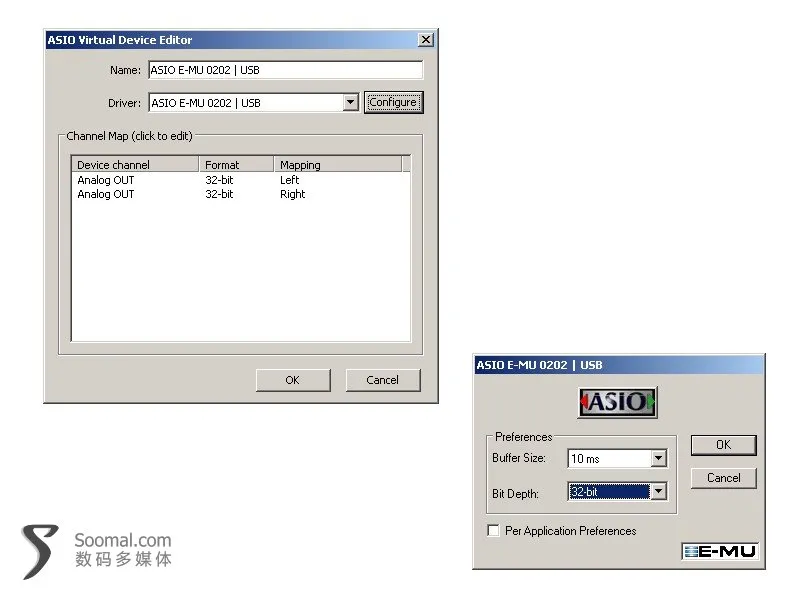The image size is (800, 600).
Task: Click the E-MU logo
Action: [x=720, y=552]
